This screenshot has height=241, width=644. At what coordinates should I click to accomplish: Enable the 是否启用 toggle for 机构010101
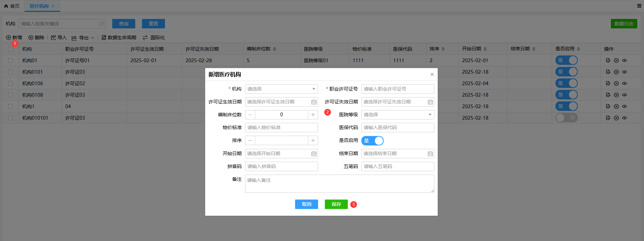(x=566, y=118)
